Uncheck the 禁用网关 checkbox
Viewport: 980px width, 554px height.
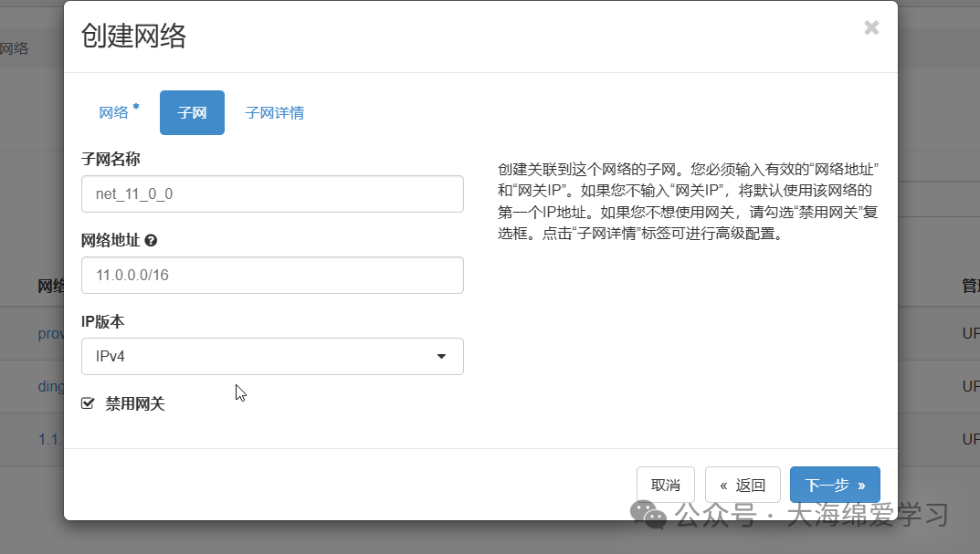(x=87, y=402)
